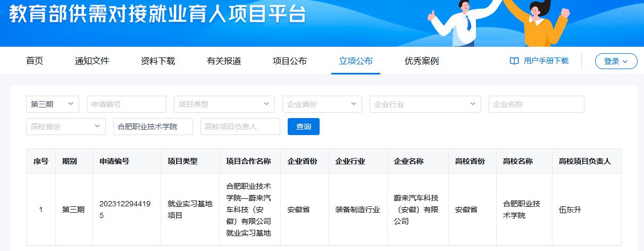Open the 优秀案例 tab
The width and height of the screenshot is (644, 251).
pos(422,61)
